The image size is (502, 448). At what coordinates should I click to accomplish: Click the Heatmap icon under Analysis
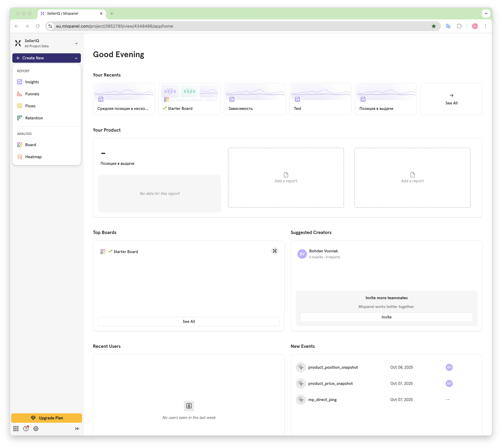pyautogui.click(x=20, y=157)
